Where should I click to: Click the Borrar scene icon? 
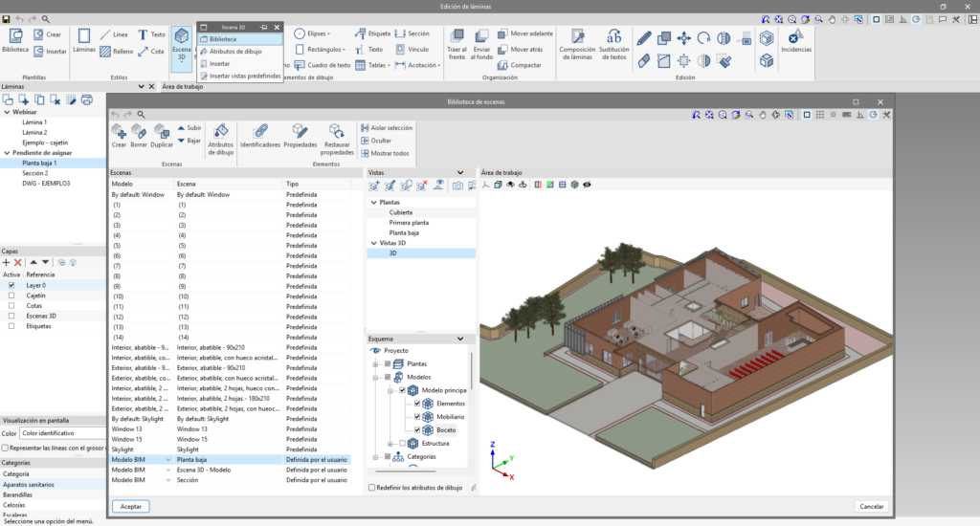pos(139,133)
